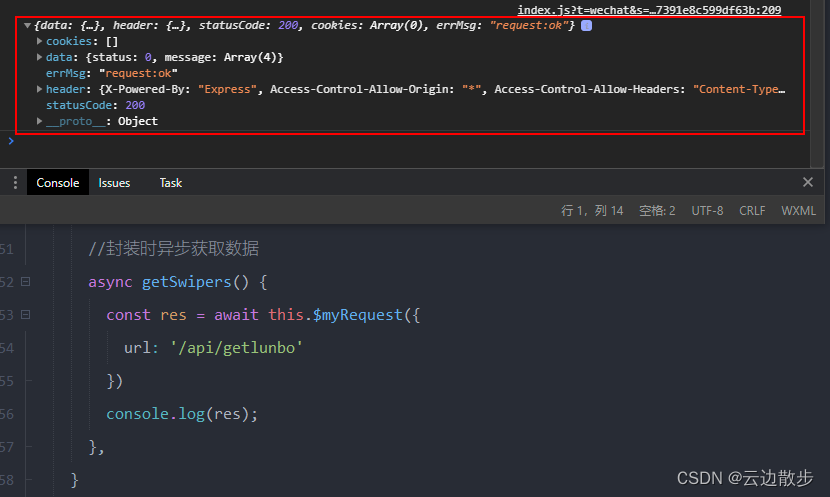This screenshot has height=497, width=830.
Task: Change indentation via 空格: 2
Action: point(657,211)
